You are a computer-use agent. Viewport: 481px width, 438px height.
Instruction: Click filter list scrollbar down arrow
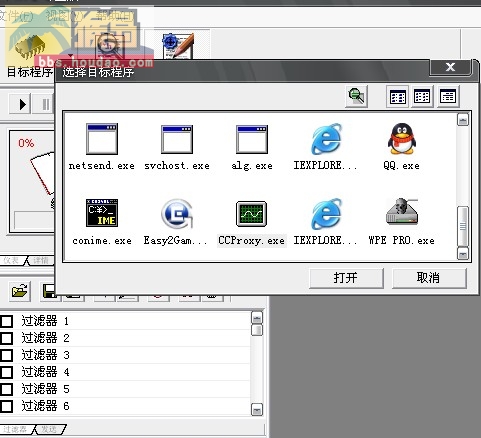point(257,410)
